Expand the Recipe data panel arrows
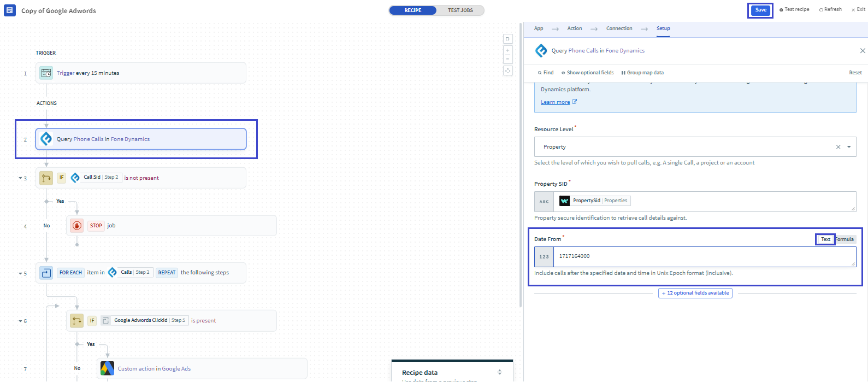The height and width of the screenshot is (382, 868). click(x=499, y=372)
